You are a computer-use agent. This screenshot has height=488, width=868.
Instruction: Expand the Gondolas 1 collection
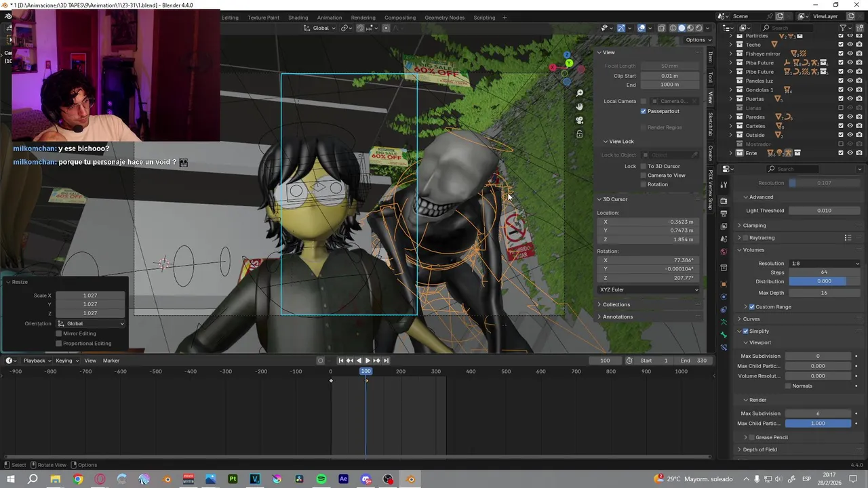[731, 89]
